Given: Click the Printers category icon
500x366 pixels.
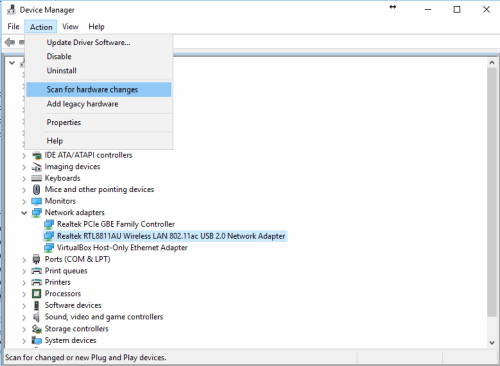Looking at the screenshot, I should [x=36, y=282].
